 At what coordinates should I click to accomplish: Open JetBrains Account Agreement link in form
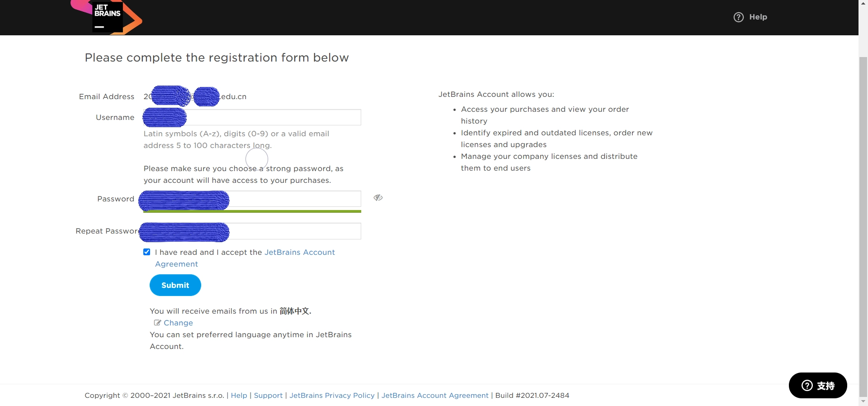point(299,252)
